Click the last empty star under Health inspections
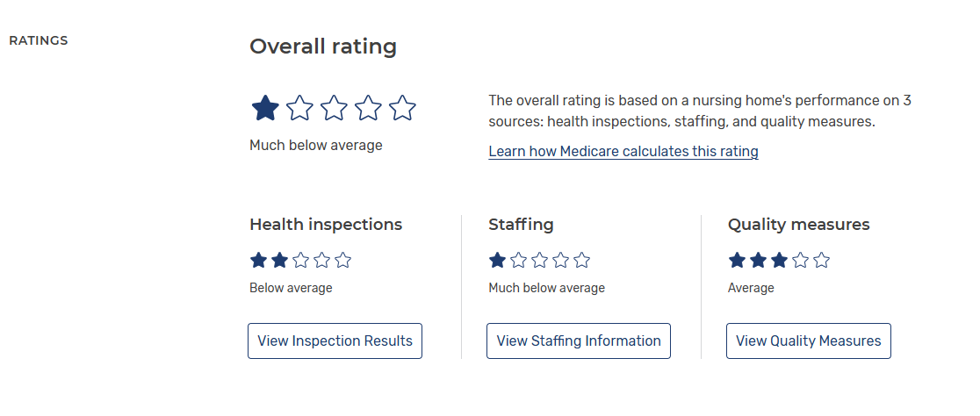This screenshot has width=980, height=416. (x=342, y=260)
